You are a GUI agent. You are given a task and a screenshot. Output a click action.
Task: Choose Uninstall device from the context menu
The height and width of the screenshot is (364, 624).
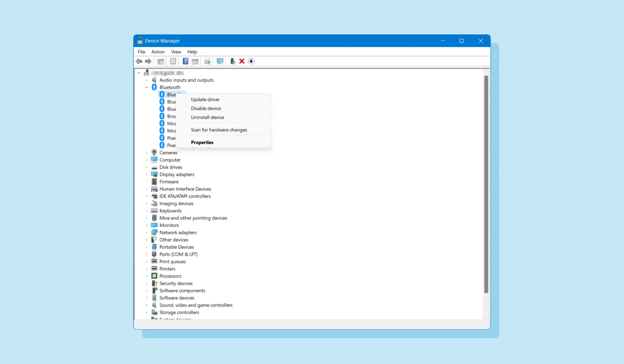tap(207, 117)
